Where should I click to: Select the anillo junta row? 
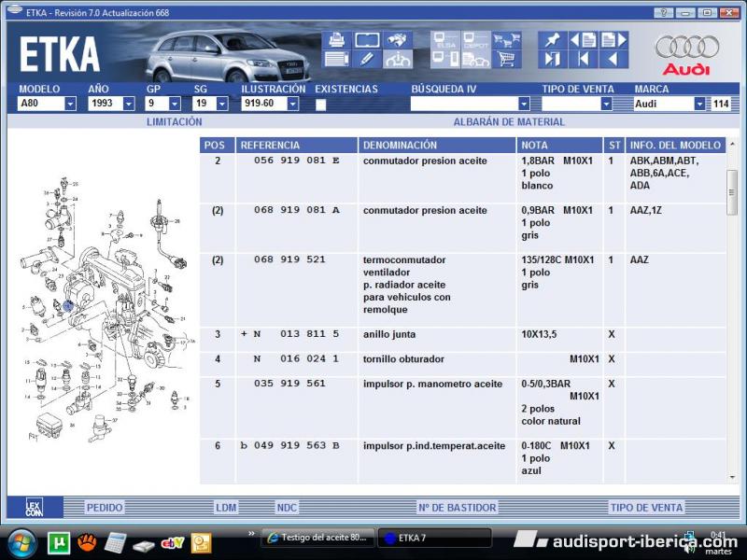click(x=462, y=339)
